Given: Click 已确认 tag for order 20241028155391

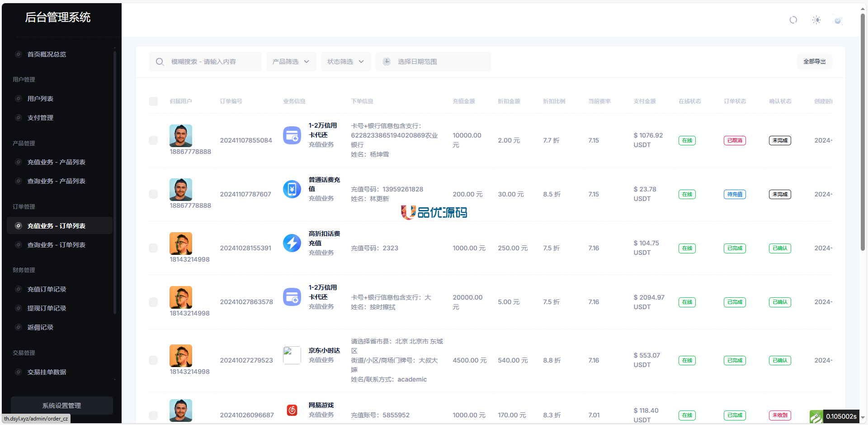Looking at the screenshot, I should [780, 248].
